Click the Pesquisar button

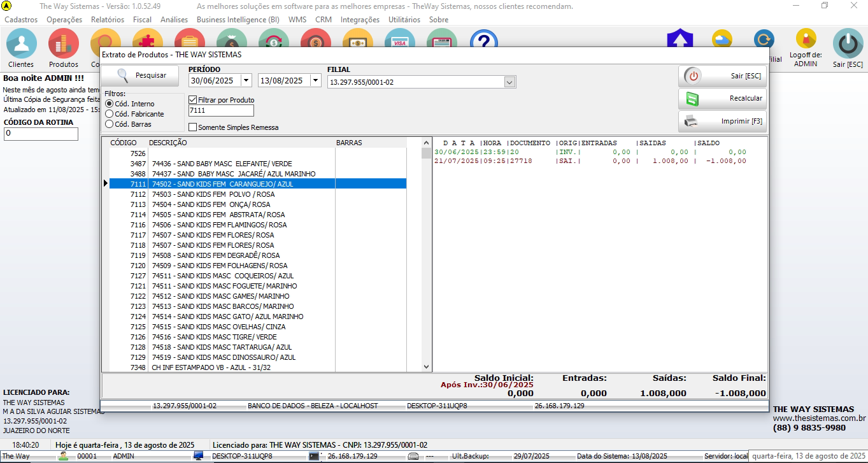141,76
